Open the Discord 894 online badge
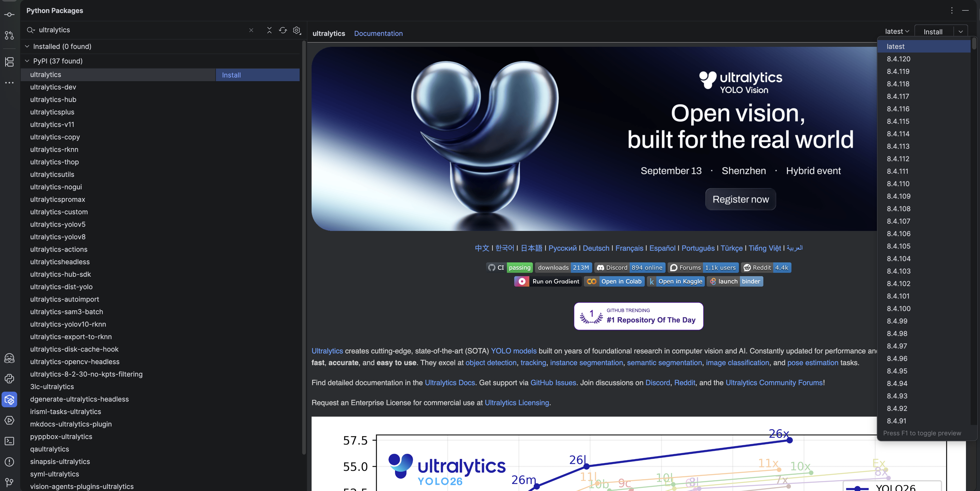980x491 pixels. (x=630, y=268)
